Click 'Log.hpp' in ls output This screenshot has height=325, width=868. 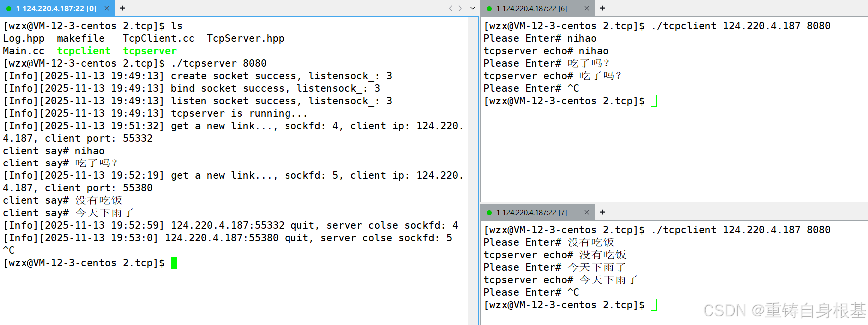[24, 38]
